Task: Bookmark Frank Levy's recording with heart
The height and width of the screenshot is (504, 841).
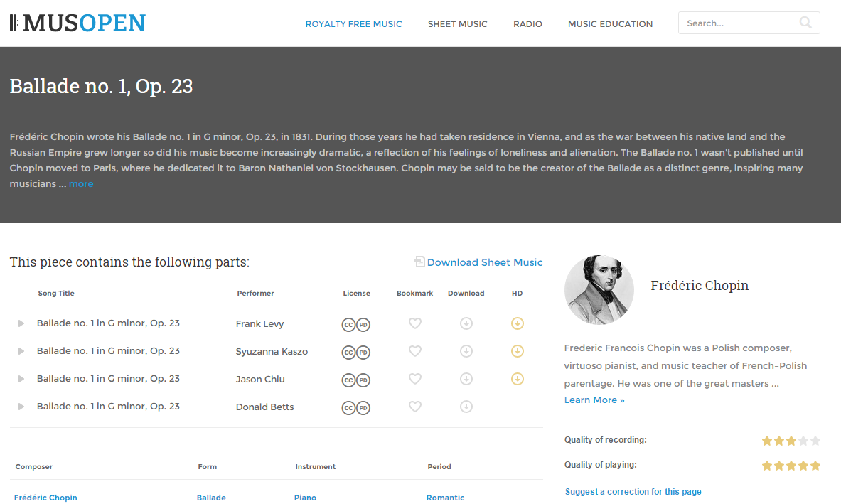Action: pyautogui.click(x=415, y=323)
